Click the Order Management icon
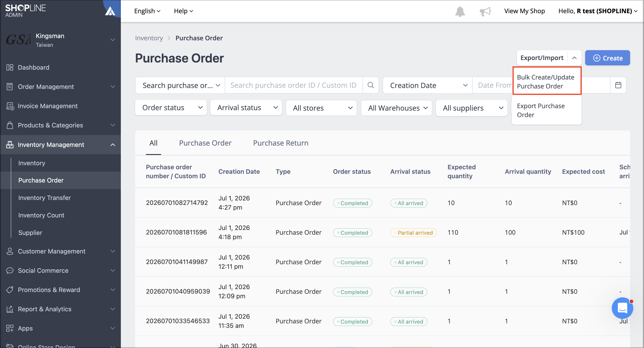This screenshot has height=348, width=644. (x=10, y=87)
